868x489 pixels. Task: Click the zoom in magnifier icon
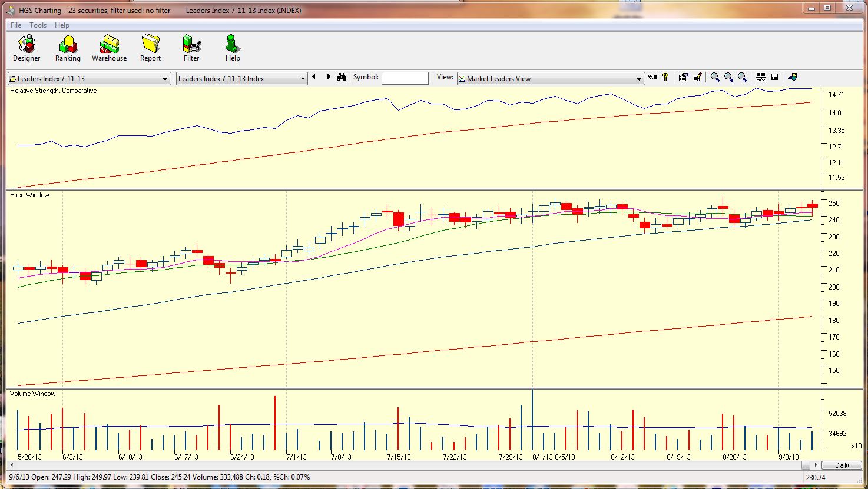[728, 77]
